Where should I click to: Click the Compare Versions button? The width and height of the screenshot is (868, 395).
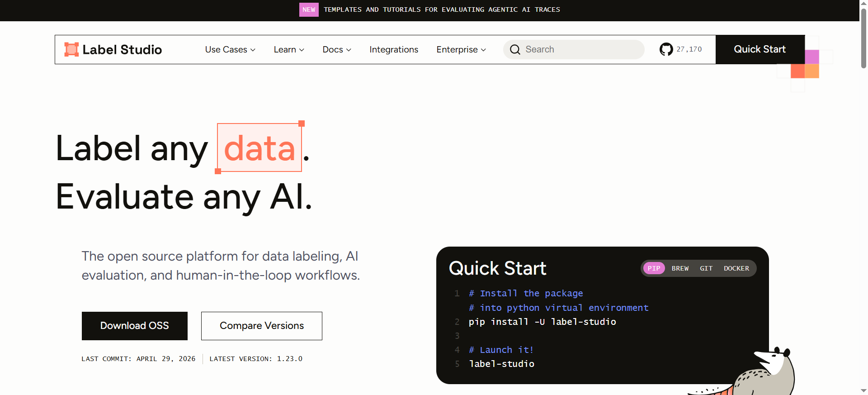click(x=262, y=326)
